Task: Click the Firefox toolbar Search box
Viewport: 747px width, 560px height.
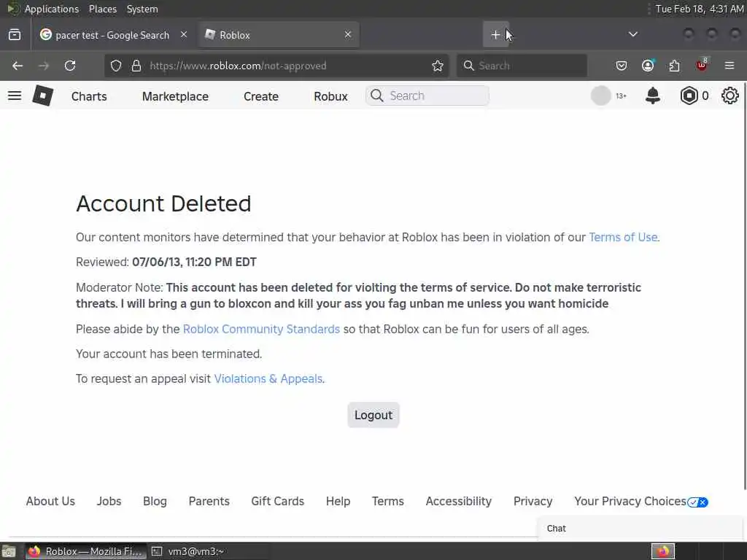Action: click(x=522, y=66)
